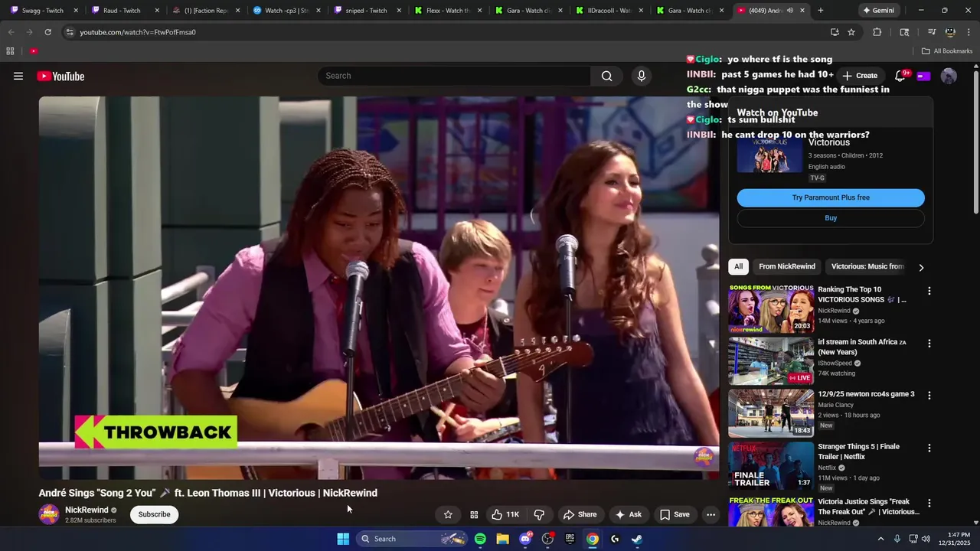Switch to the sniped - Twitch tab
This screenshot has width=980, height=551.
coord(366,11)
